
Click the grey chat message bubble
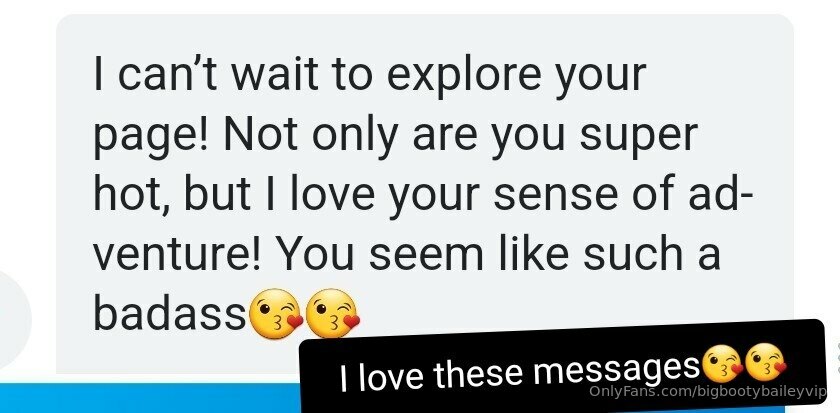click(x=424, y=194)
